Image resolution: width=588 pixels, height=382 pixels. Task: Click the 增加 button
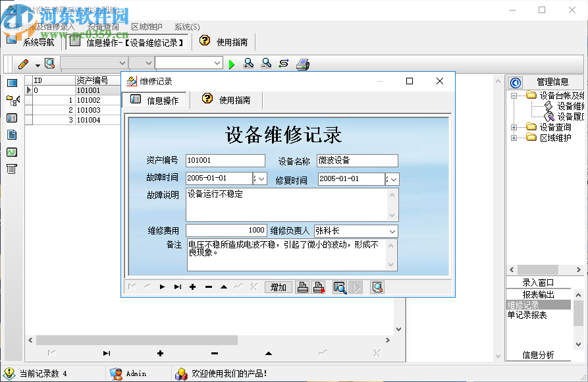pos(277,287)
